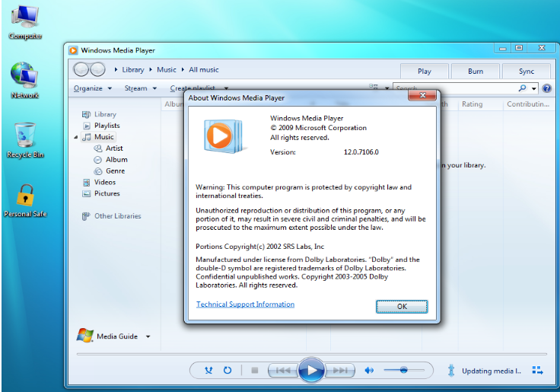Click the search magnifier icon
The height and width of the screenshot is (392, 560).
click(x=522, y=88)
